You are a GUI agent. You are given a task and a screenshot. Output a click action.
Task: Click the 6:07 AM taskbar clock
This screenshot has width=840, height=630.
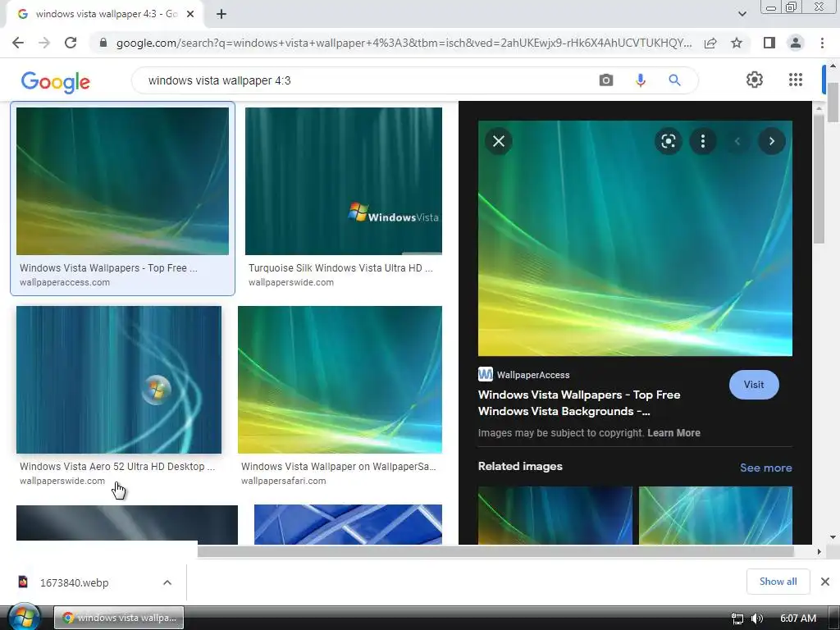pos(797,619)
